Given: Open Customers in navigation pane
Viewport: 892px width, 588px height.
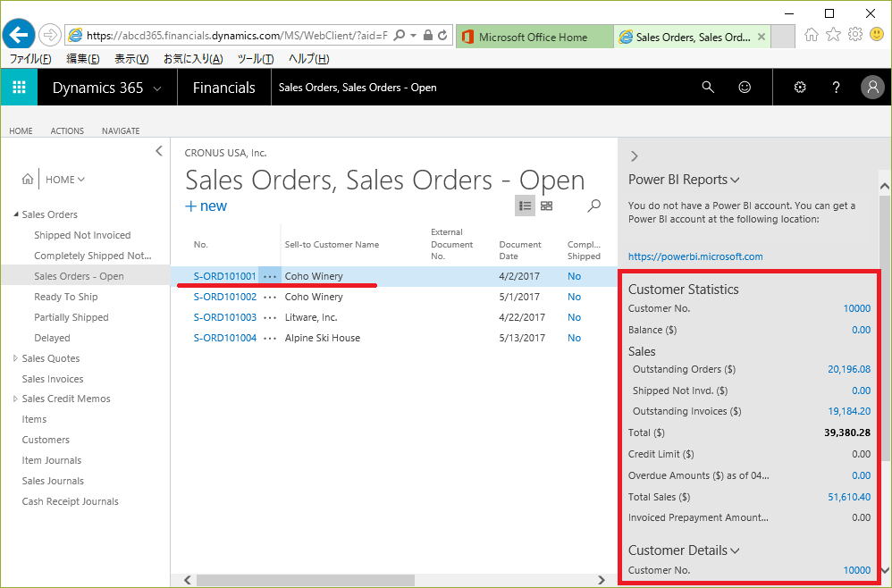Looking at the screenshot, I should [46, 441].
